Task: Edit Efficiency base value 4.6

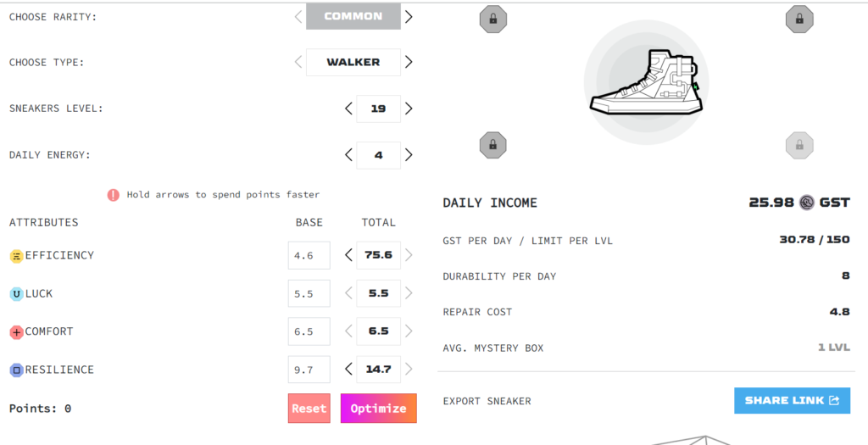Action: click(x=309, y=255)
